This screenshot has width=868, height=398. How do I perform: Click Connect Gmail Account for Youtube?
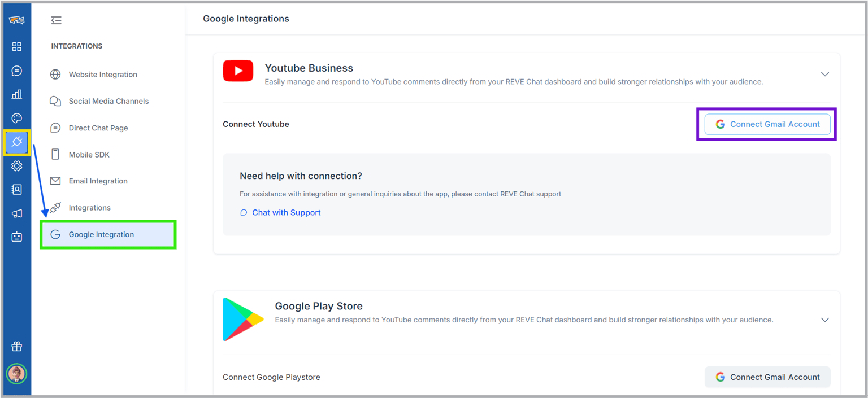(767, 124)
